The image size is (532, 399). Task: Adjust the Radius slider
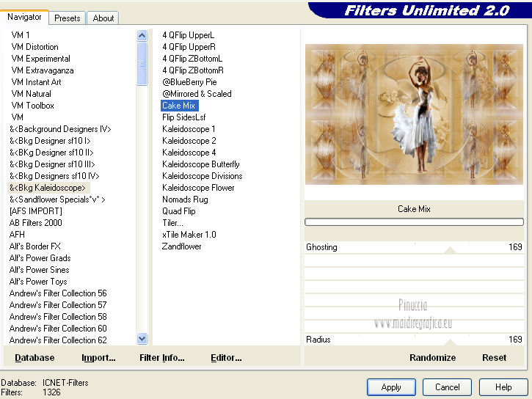(450, 341)
